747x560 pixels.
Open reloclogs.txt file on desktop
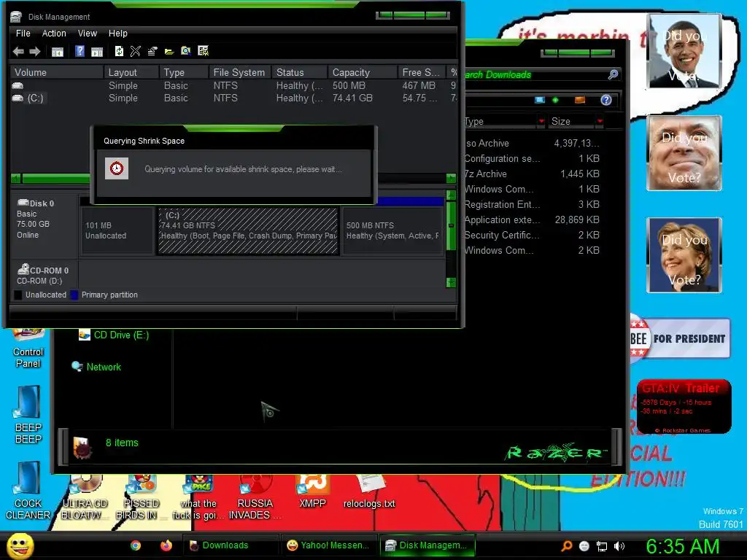point(369,491)
